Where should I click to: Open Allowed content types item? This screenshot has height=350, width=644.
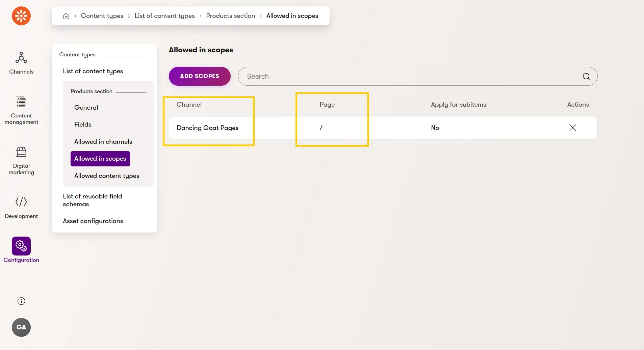107,176
